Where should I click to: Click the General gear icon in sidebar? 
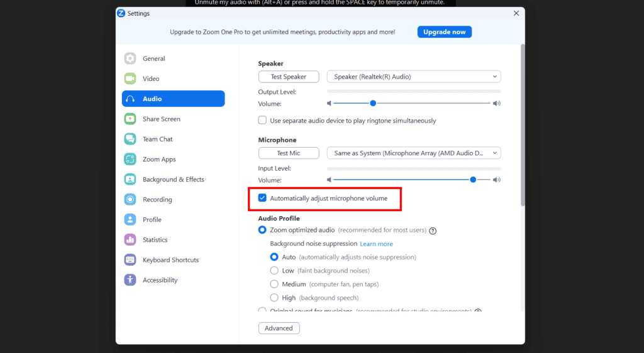pyautogui.click(x=130, y=58)
